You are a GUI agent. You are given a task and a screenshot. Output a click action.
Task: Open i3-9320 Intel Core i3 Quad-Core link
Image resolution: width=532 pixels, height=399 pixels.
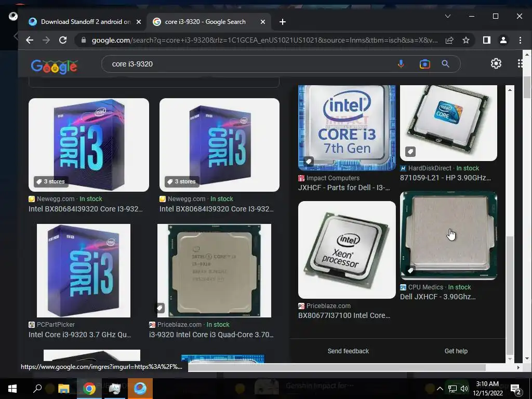[x=211, y=335]
